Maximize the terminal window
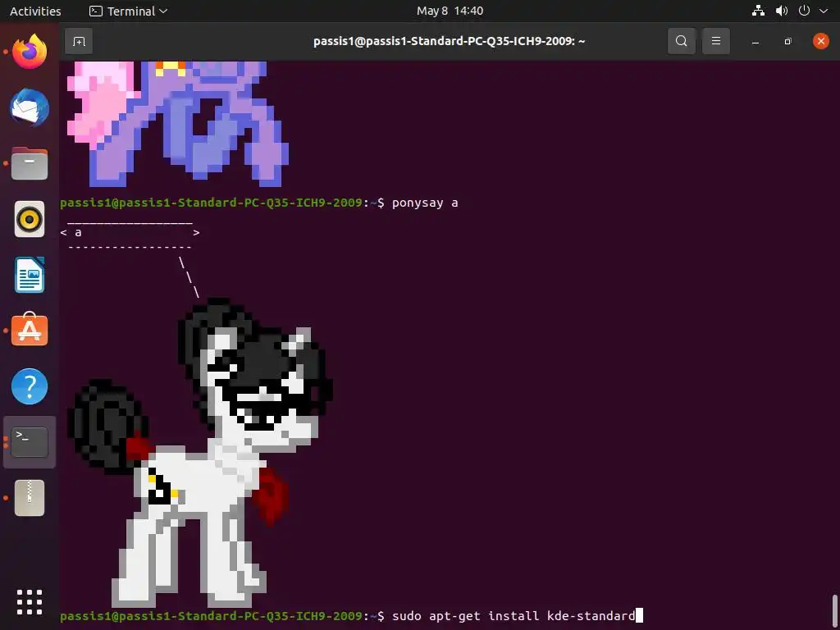Viewport: 840px width, 630px height. pos(787,41)
